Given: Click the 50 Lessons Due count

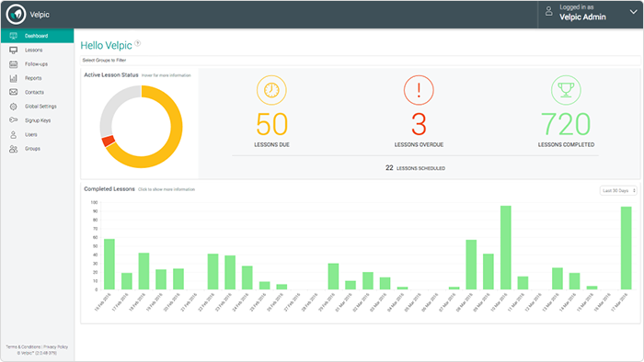Looking at the screenshot, I should click(272, 124).
